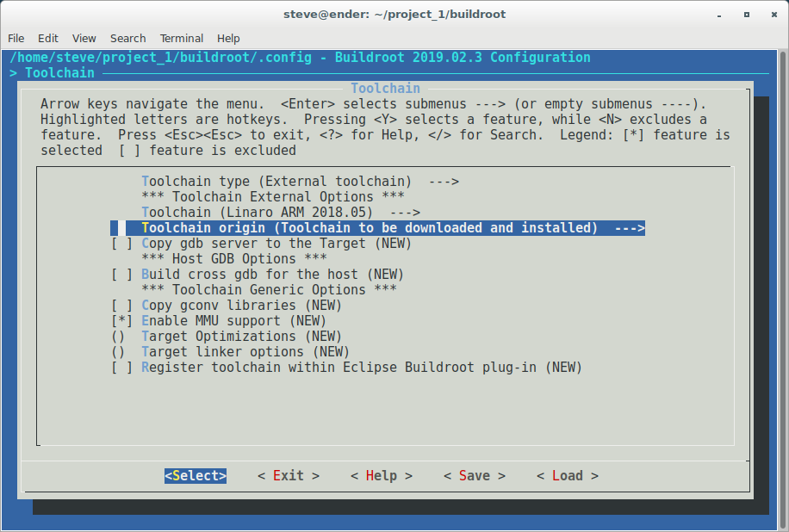Open the Help menu of the terminal
The image size is (789, 532).
228,38
